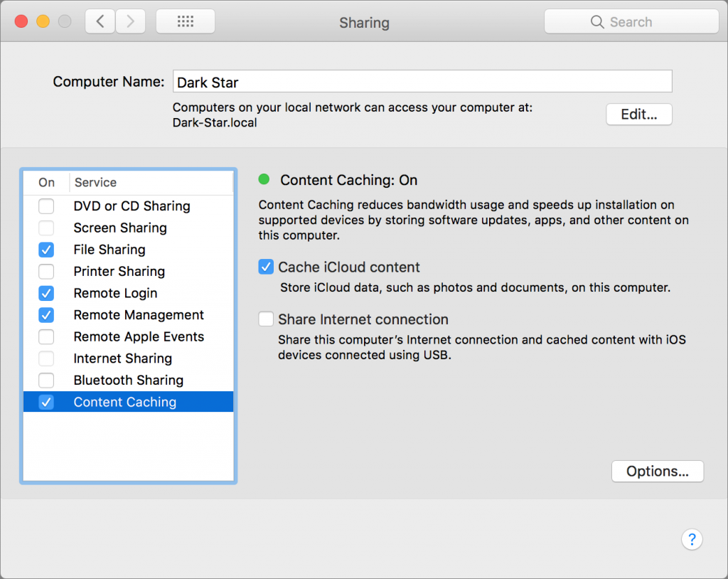This screenshot has height=579, width=728.
Task: Uncheck Cache iCloud content
Action: pyautogui.click(x=265, y=266)
